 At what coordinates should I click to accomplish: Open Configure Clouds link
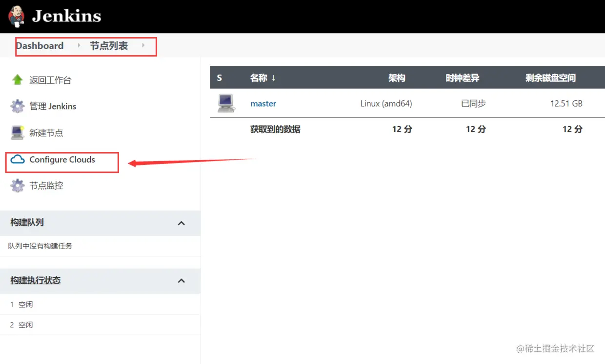[62, 159]
